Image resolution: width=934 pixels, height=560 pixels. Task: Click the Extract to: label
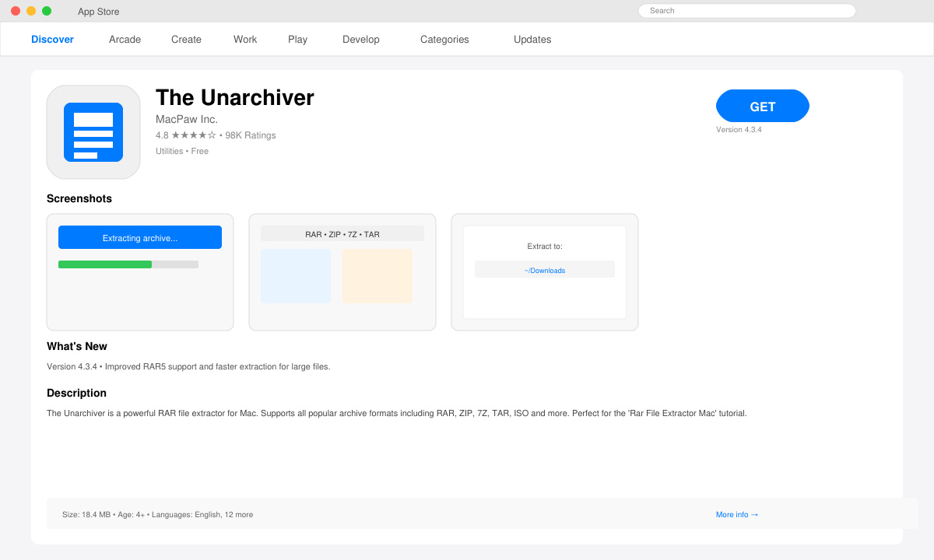coord(545,246)
